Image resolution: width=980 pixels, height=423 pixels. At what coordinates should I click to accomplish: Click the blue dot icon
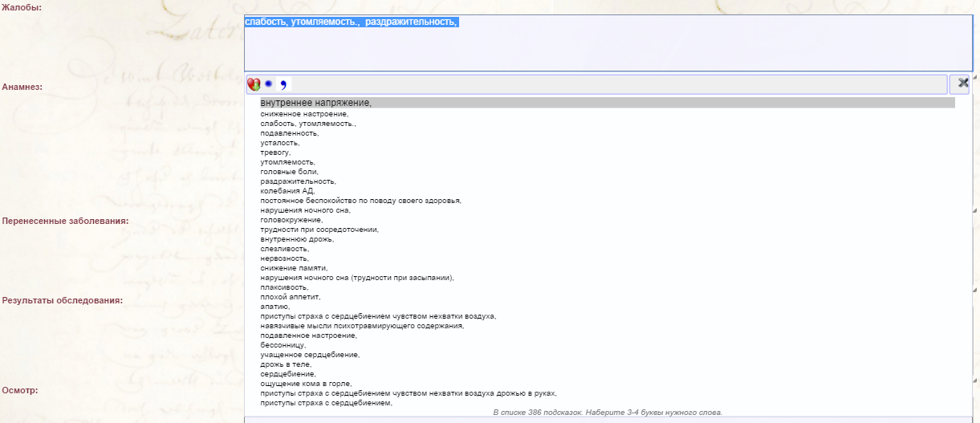coord(269,84)
